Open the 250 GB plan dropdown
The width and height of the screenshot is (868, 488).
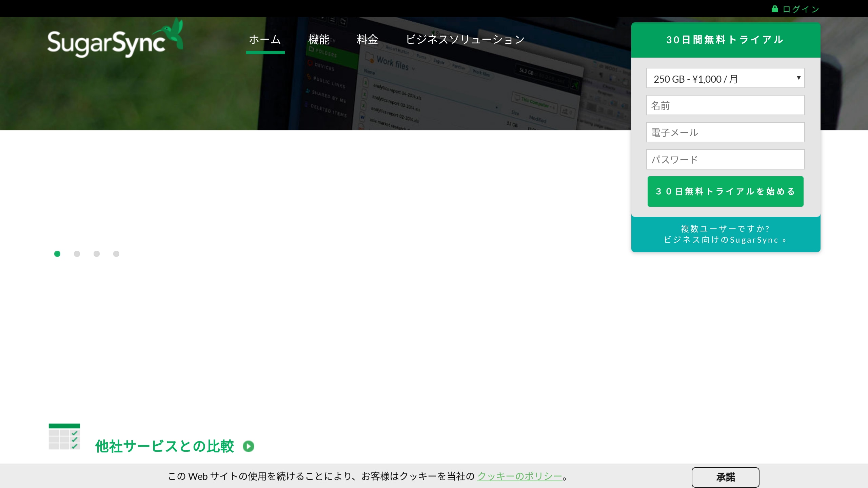725,78
